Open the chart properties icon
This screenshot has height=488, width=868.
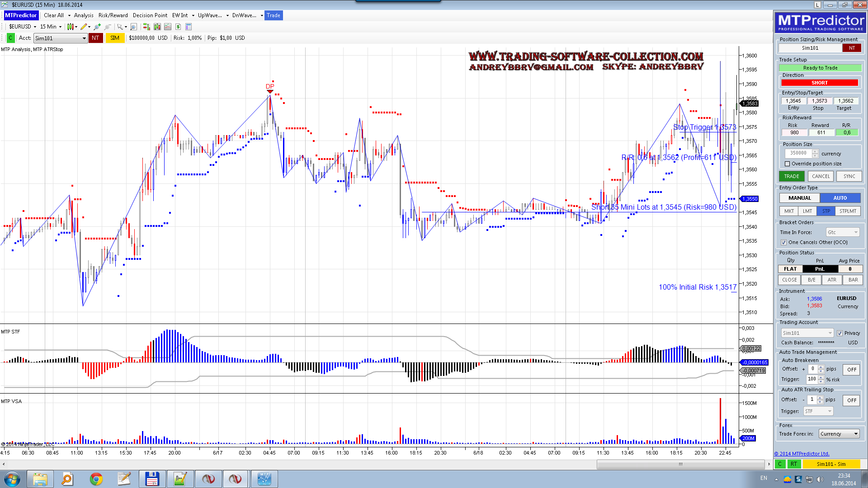pos(189,27)
